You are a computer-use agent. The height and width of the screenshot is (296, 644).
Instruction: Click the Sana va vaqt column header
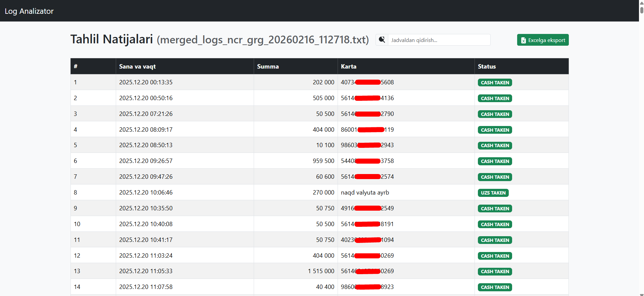pos(137,67)
